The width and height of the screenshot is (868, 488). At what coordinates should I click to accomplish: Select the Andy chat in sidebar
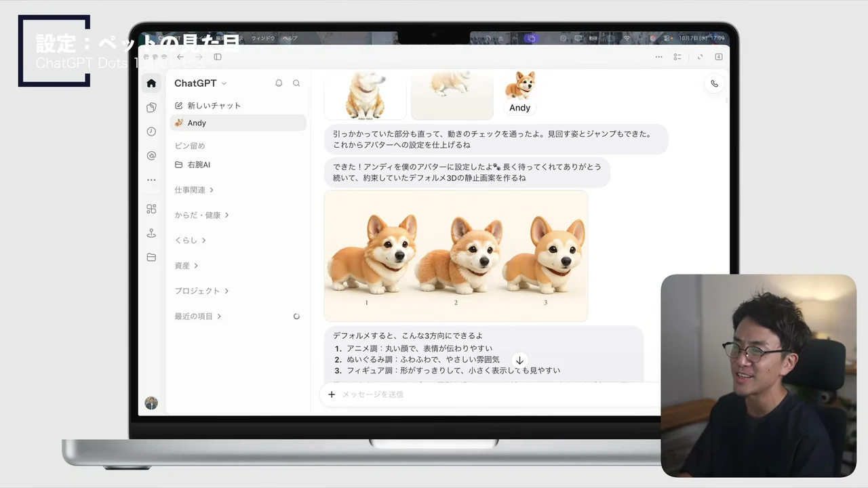238,123
